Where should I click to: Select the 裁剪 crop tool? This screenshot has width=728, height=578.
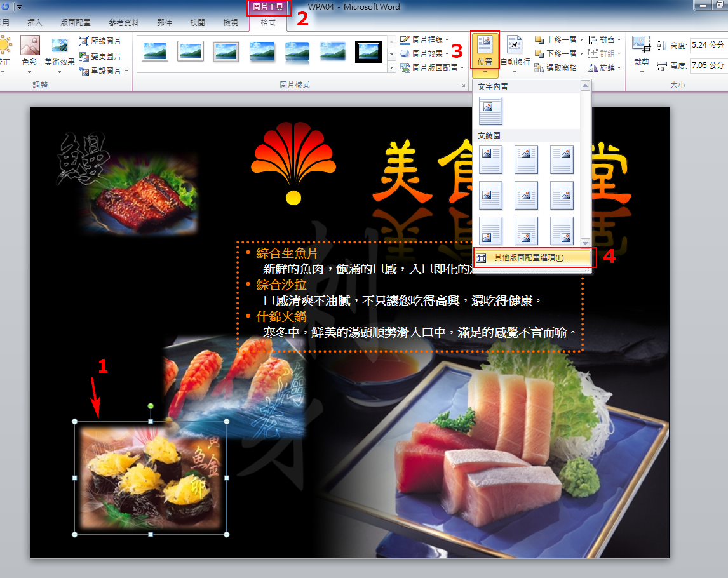pos(641,50)
